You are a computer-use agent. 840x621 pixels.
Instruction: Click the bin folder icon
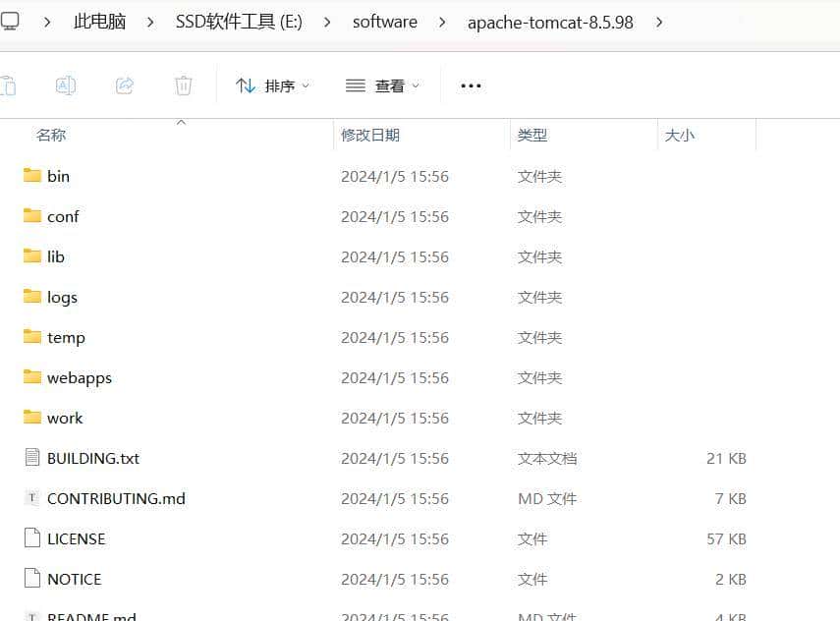coord(32,176)
